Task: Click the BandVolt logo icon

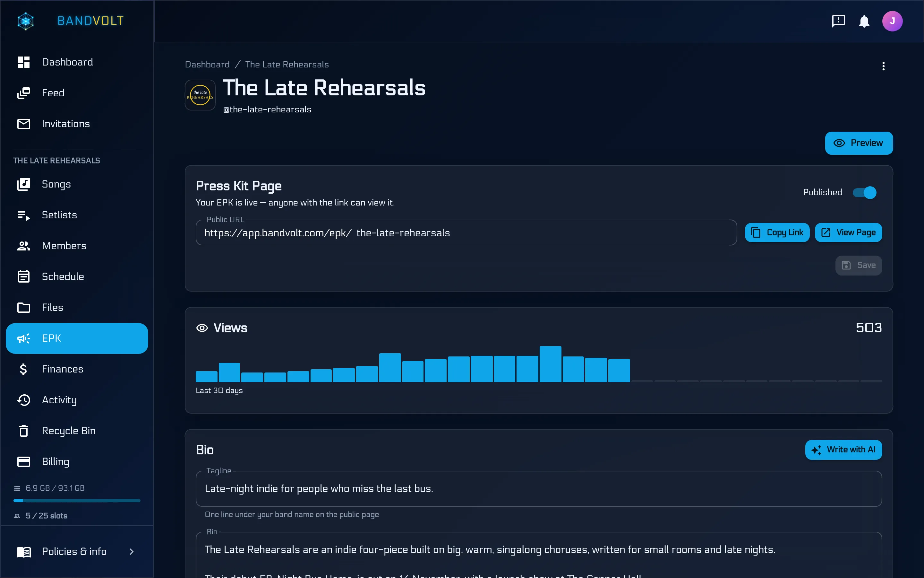Action: 26,21
